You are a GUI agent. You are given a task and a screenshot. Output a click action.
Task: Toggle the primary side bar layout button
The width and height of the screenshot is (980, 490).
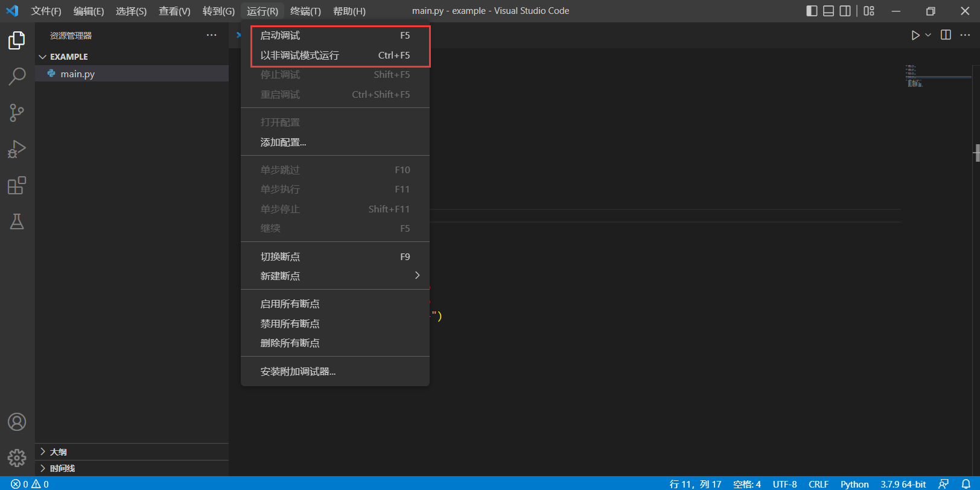click(x=812, y=11)
